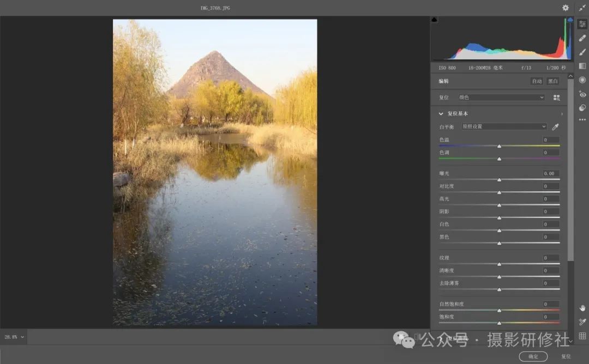The height and width of the screenshot is (364, 589).
Task: Click the 黑白 black and white button
Action: [x=552, y=81]
